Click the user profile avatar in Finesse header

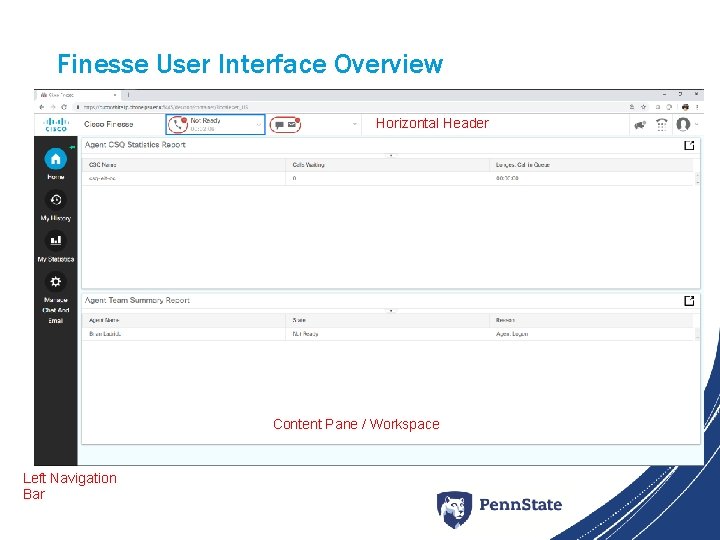tap(683, 124)
